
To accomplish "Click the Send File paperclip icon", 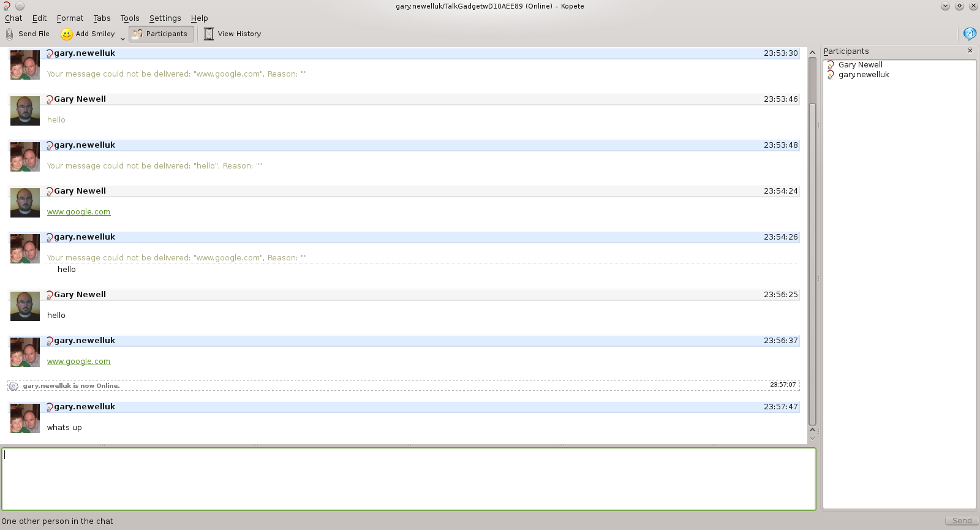I will point(9,34).
